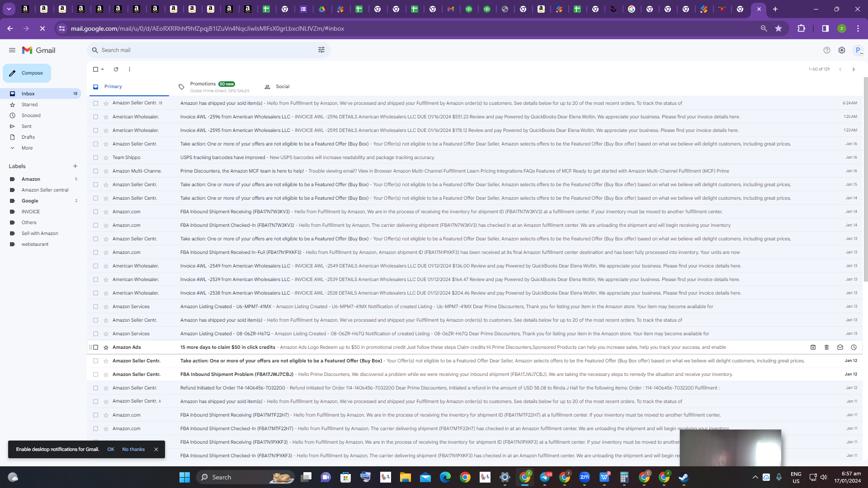Check the FBA Inbound Shipment Problem email
The image size is (868, 488).
(x=95, y=374)
